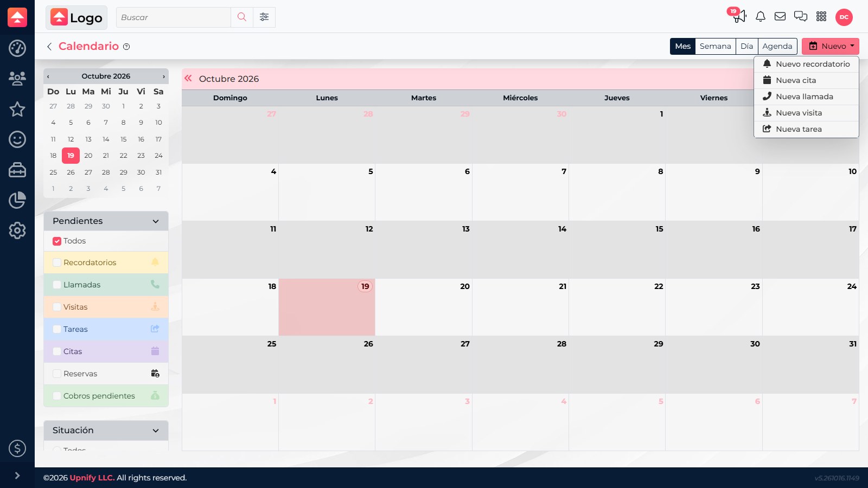Viewport: 868px width, 488px height.
Task: Check the Llamadas checkbox
Action: pos(57,285)
